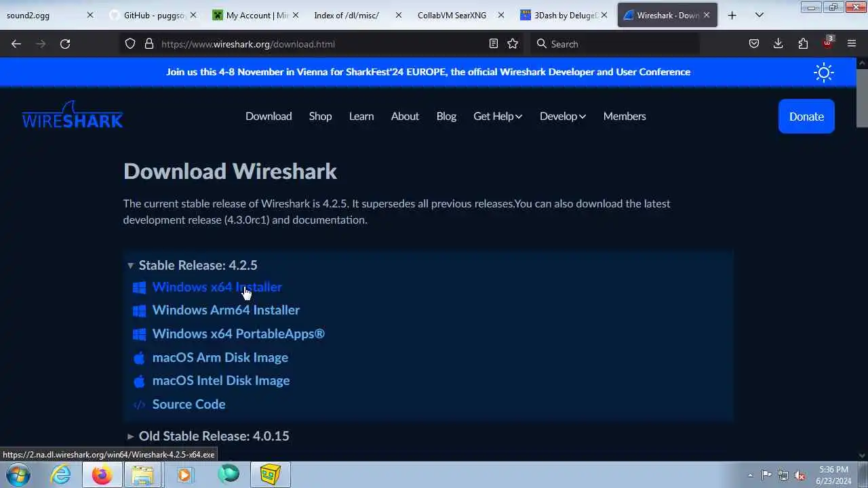Download macOS Intel Disk Image
868x488 pixels.
(x=221, y=381)
